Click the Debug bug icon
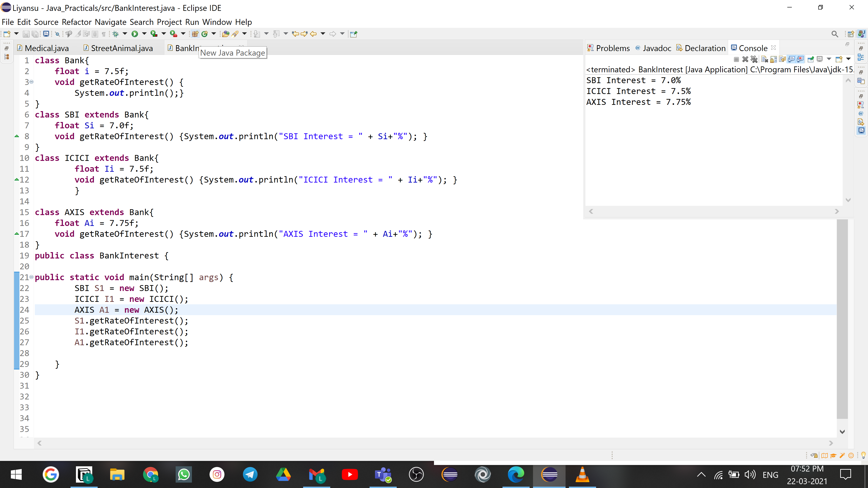The width and height of the screenshot is (868, 488). point(116,34)
